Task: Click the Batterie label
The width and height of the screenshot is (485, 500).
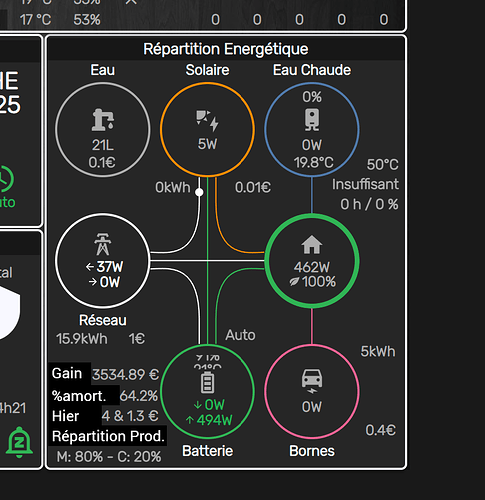Action: [x=207, y=451]
